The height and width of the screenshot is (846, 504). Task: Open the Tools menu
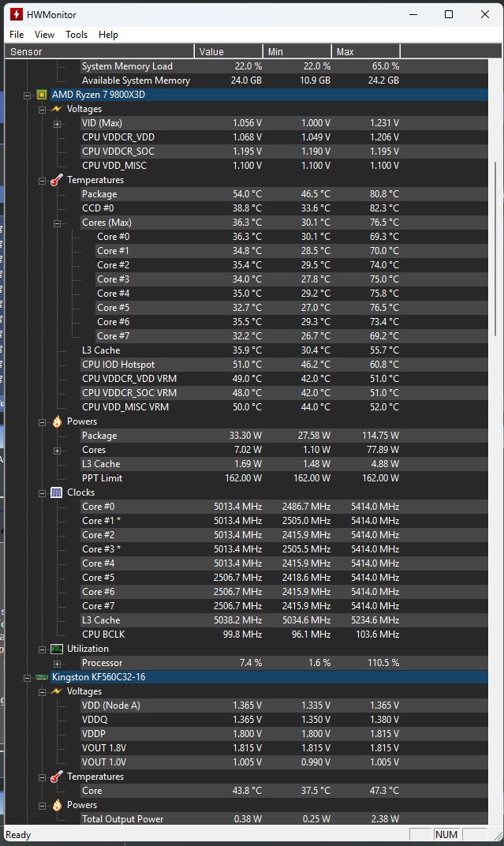point(77,35)
